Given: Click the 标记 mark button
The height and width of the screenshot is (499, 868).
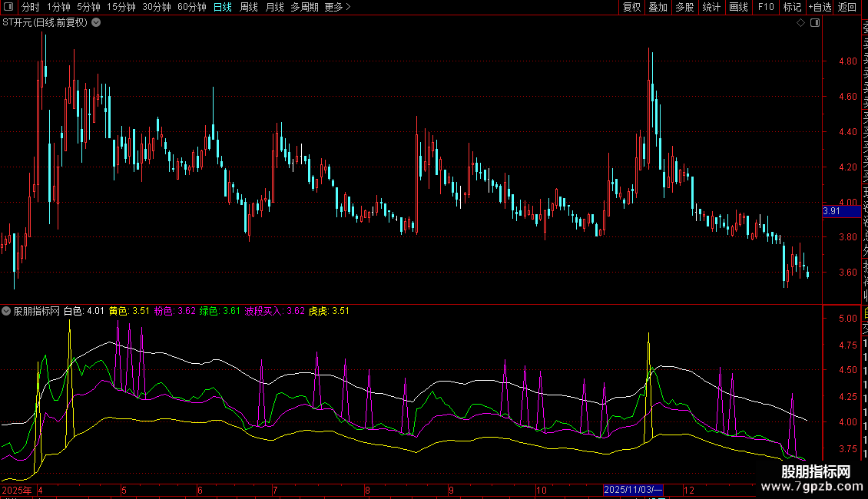Looking at the screenshot, I should click(x=791, y=7).
